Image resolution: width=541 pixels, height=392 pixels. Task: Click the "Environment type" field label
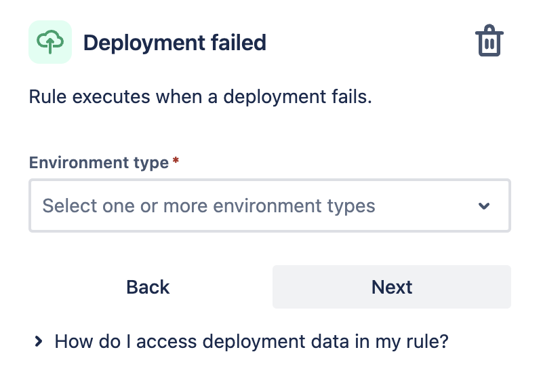pos(98,163)
